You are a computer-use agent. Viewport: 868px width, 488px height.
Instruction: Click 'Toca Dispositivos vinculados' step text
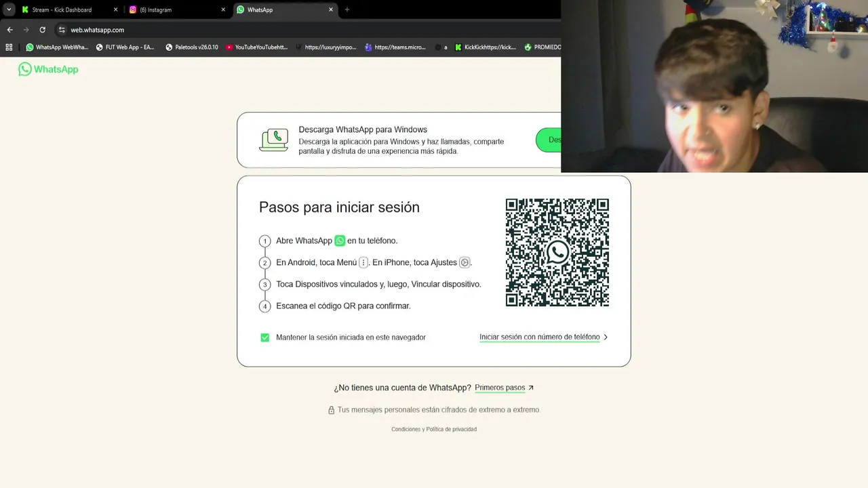pyautogui.click(x=378, y=284)
